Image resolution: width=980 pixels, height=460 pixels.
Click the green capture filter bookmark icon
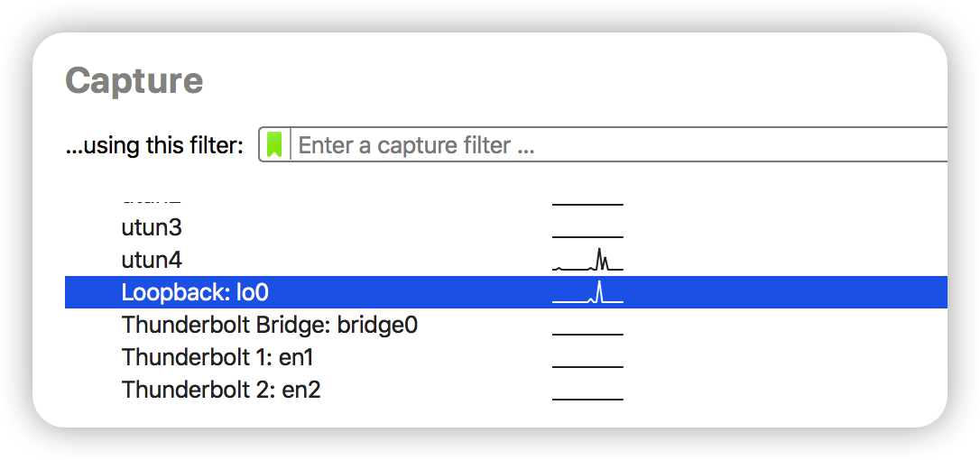coord(275,144)
